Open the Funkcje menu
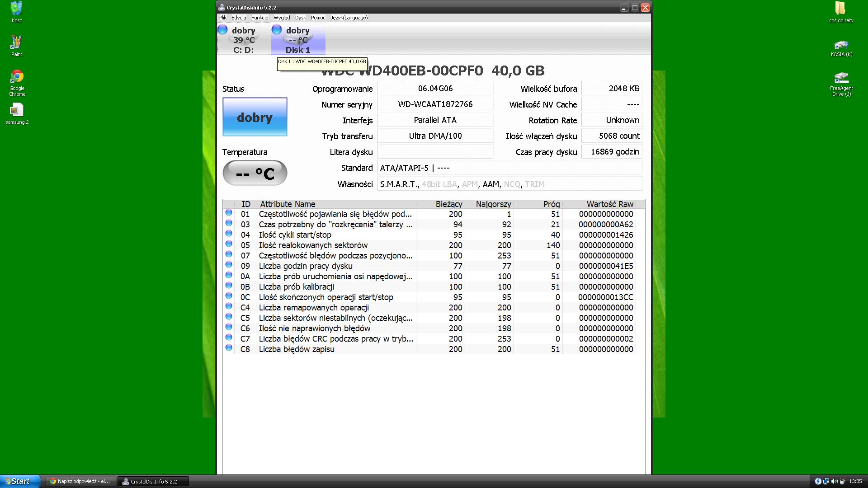 [260, 18]
